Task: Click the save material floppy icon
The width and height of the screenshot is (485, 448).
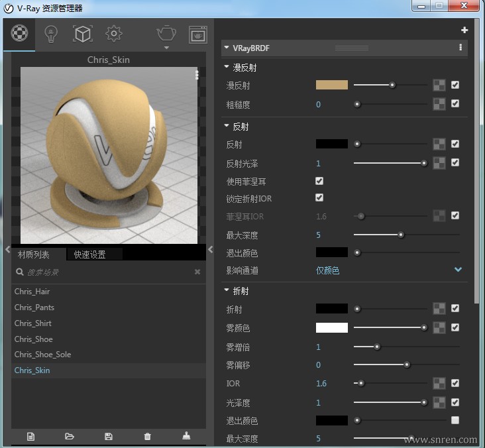Action: 109,436
